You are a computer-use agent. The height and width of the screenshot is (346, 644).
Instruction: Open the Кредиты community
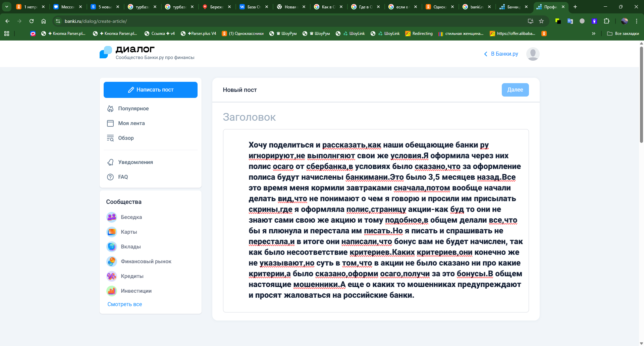pyautogui.click(x=125, y=276)
